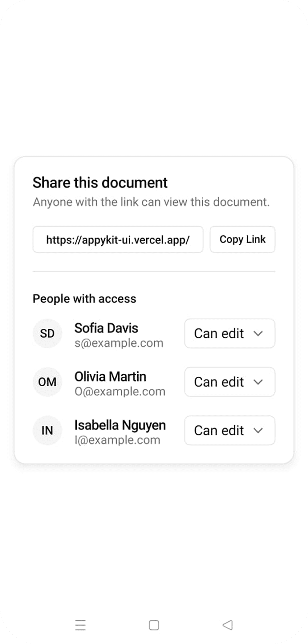Click the email O@example.com
The width and height of the screenshot is (308, 644).
120,391
